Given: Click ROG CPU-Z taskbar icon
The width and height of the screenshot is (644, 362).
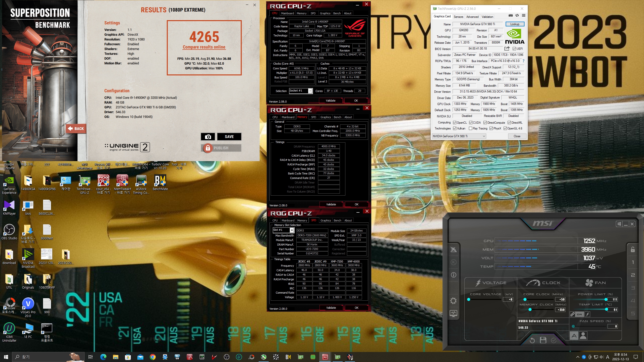Looking at the screenshot, I should [325, 357].
